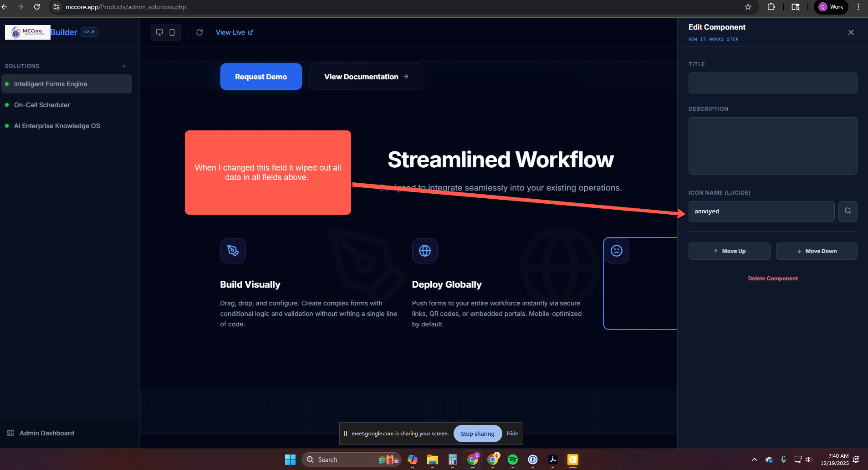Image resolution: width=868 pixels, height=470 pixels.
Task: Click into the Title input field
Action: click(x=772, y=83)
